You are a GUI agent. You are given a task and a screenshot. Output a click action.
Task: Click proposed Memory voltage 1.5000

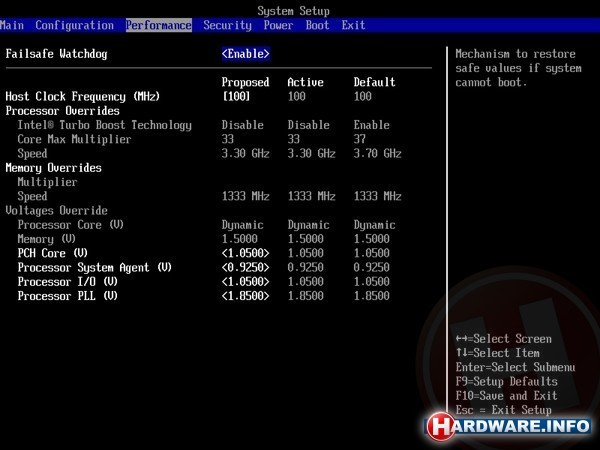(x=240, y=239)
